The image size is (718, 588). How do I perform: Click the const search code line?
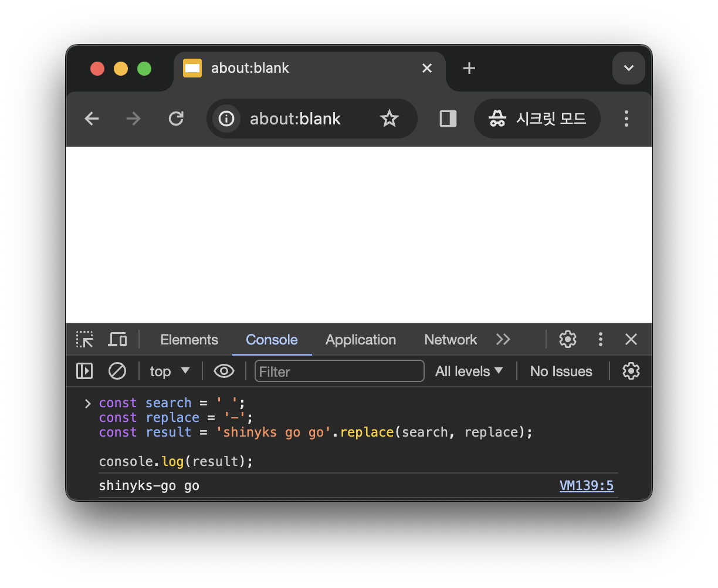[172, 403]
